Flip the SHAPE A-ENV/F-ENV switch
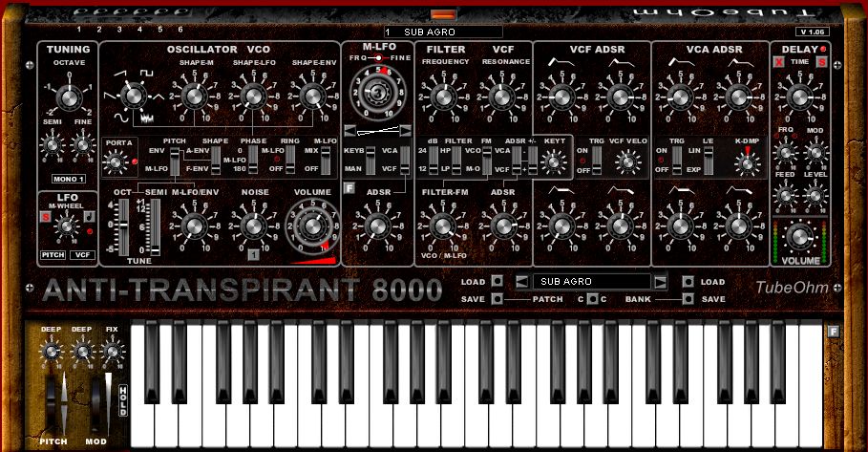 (216, 161)
